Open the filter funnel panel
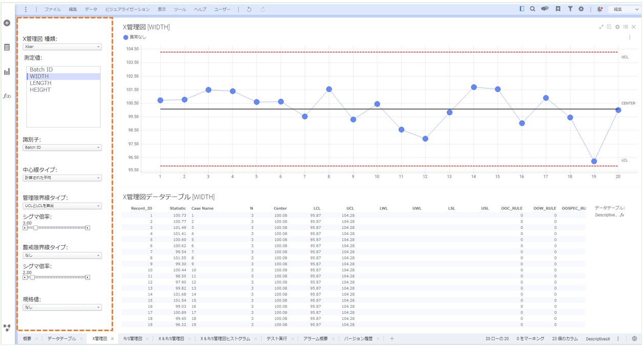644x346 pixels. click(x=570, y=9)
